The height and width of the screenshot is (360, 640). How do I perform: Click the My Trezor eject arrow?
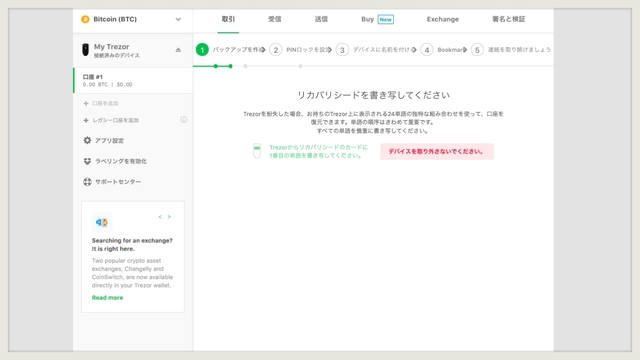(x=178, y=50)
